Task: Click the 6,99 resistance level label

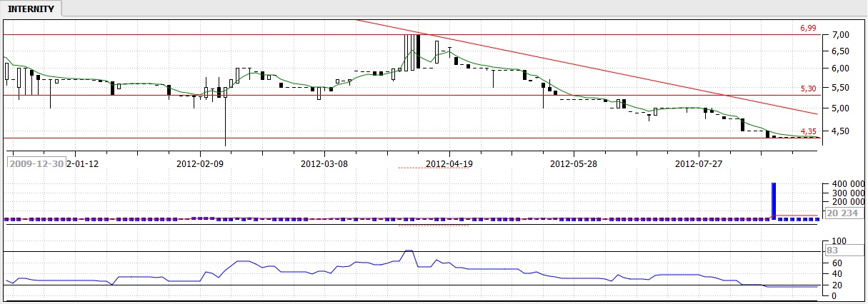Action: tap(807, 28)
